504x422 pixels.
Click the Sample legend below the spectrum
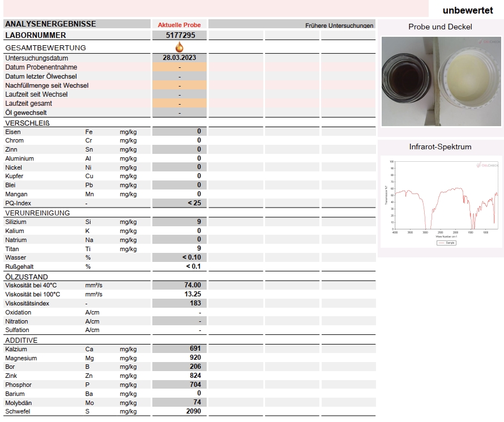pyautogui.click(x=446, y=243)
